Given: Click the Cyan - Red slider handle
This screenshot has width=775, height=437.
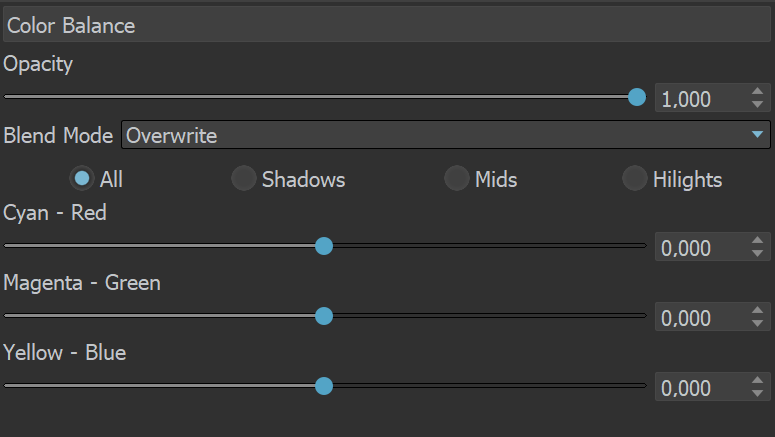Looking at the screenshot, I should (324, 246).
